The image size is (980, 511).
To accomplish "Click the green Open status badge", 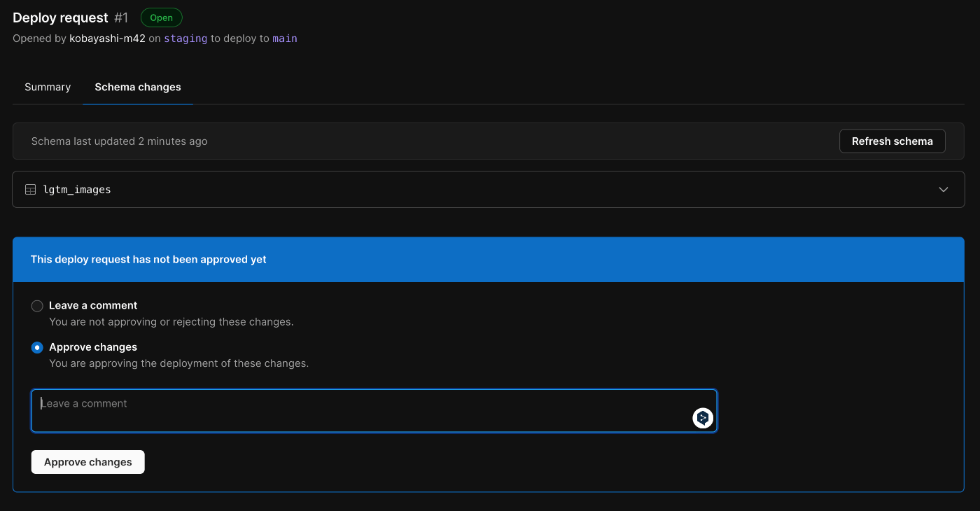I will click(x=161, y=17).
